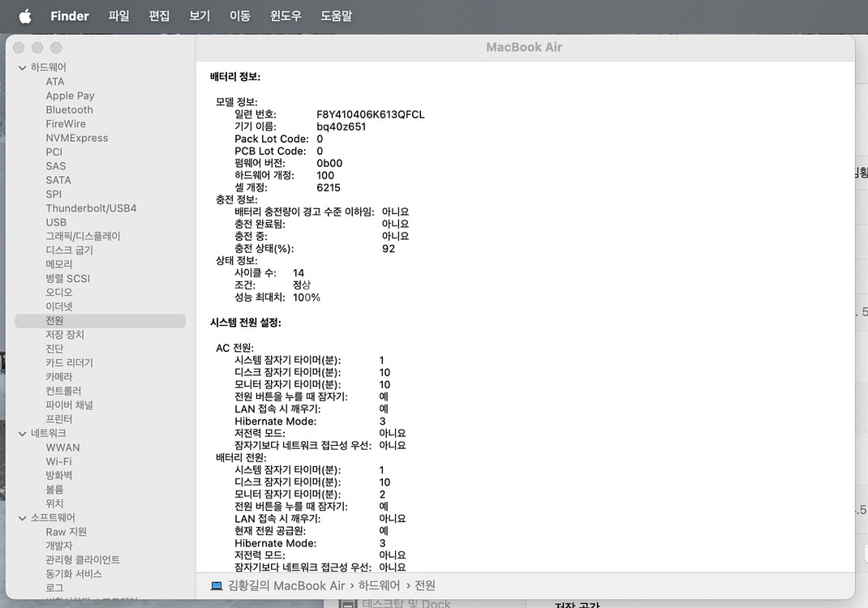Image resolution: width=868 pixels, height=608 pixels.
Task: Open the Finder menu
Action: coord(69,16)
